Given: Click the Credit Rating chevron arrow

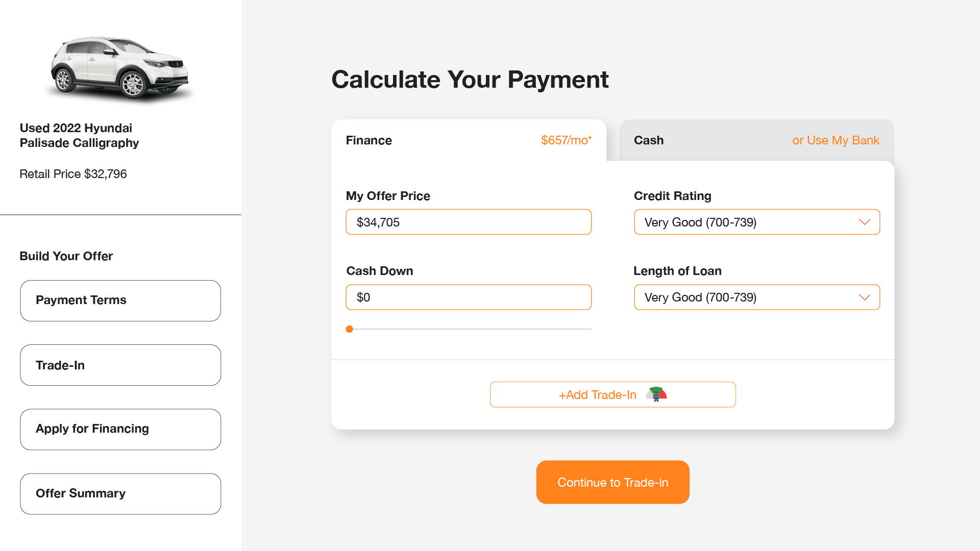Looking at the screenshot, I should pos(864,222).
